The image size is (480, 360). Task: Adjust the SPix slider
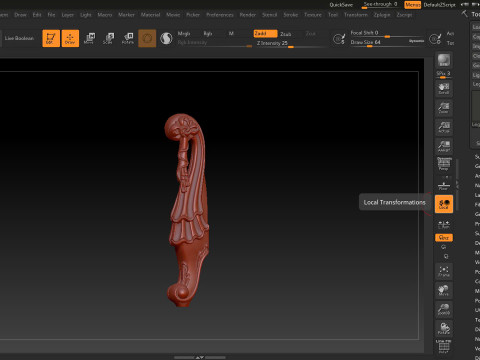pos(444,74)
